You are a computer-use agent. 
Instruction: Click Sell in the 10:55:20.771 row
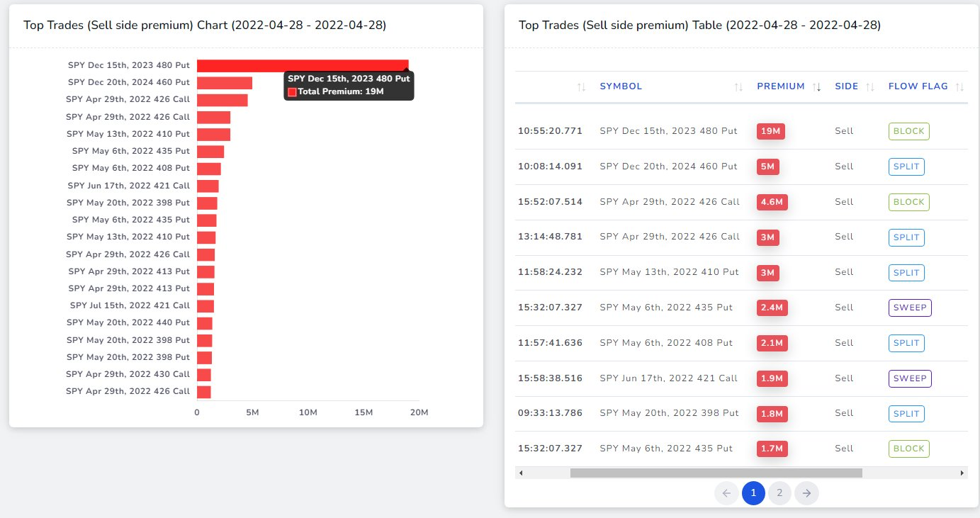844,131
